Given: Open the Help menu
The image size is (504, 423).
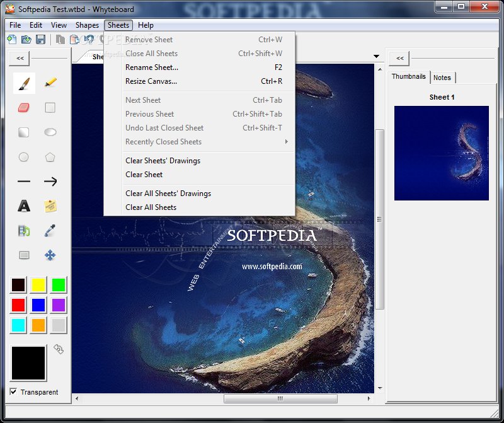Looking at the screenshot, I should click(x=146, y=25).
